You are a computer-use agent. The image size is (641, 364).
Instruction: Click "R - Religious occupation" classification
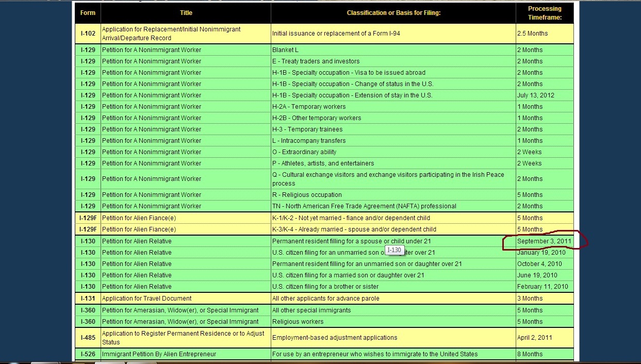[307, 195]
